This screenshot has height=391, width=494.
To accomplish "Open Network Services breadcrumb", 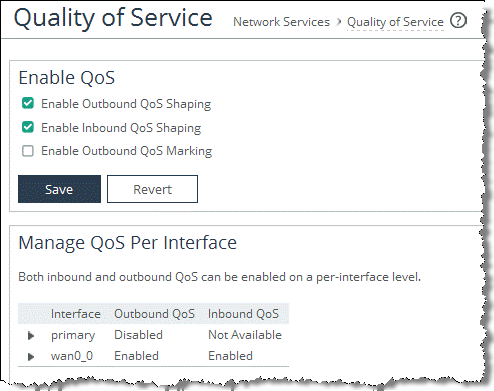I will 281,22.
